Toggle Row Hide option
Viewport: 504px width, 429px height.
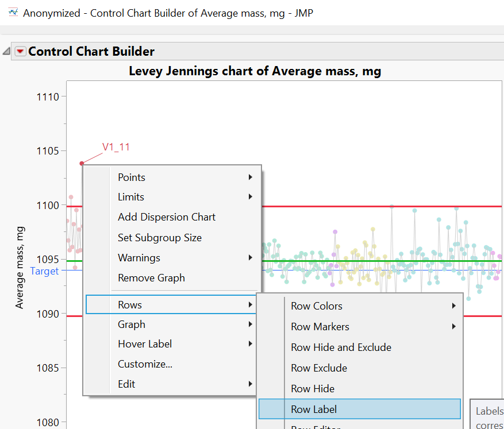pos(313,389)
